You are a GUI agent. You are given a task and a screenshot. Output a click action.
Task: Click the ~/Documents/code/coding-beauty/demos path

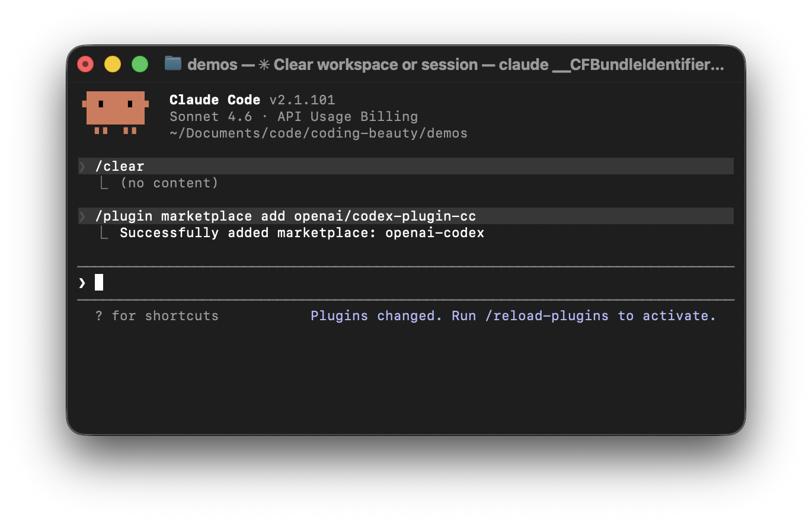tap(318, 133)
